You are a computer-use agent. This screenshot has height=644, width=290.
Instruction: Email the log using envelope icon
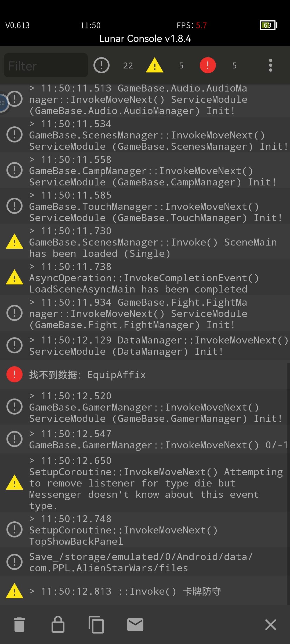[135, 625]
